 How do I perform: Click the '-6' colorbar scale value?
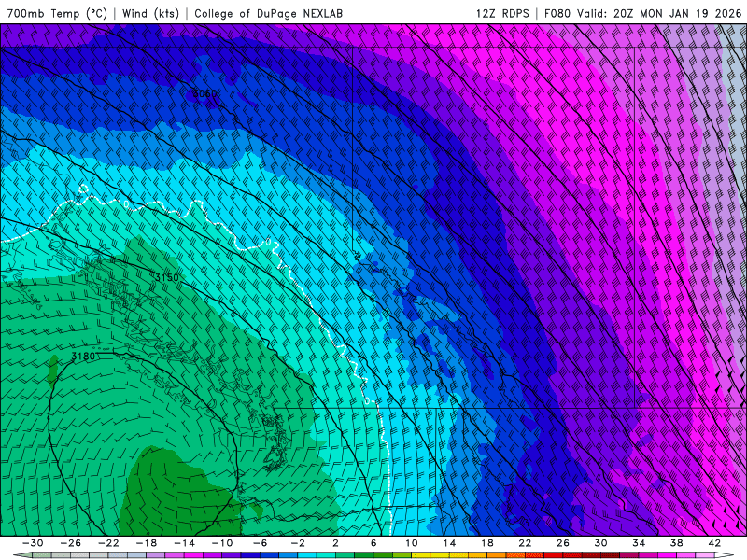[261, 543]
